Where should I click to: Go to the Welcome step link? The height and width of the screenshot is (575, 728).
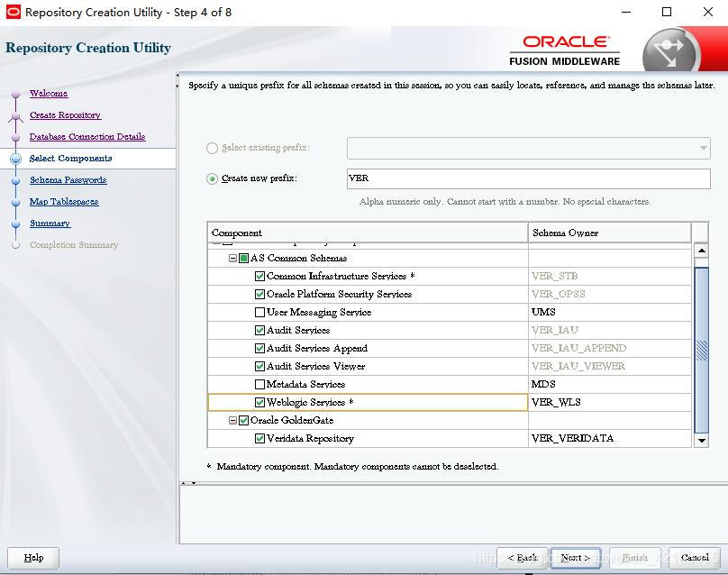(x=49, y=94)
